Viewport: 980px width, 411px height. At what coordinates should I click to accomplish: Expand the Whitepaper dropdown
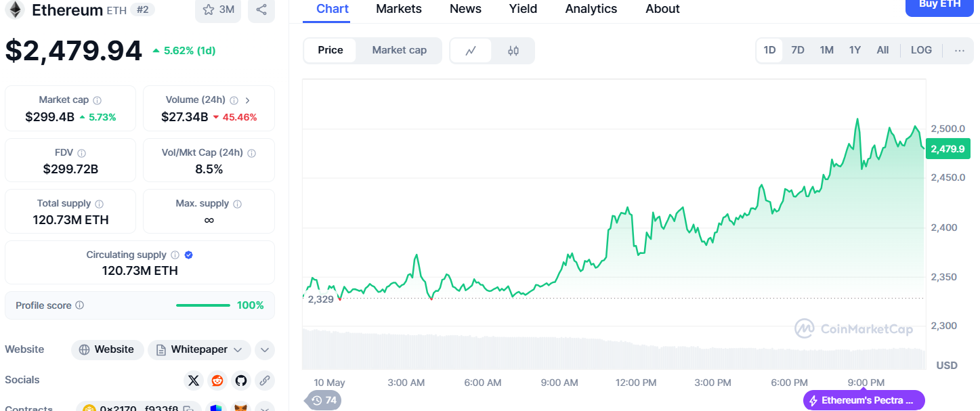coord(199,350)
